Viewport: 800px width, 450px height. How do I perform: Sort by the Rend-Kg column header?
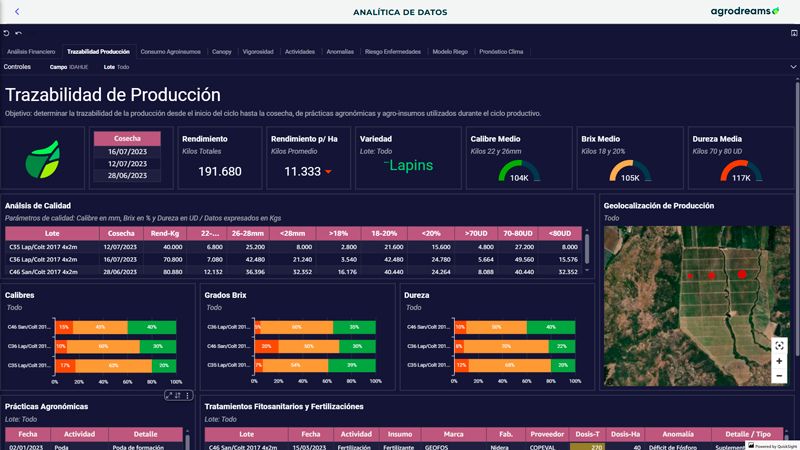pyautogui.click(x=165, y=233)
